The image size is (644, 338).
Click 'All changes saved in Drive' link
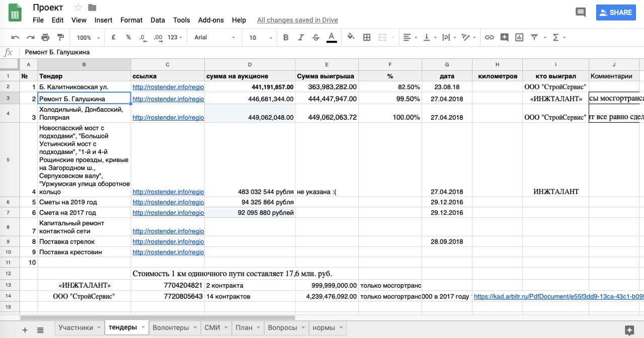pyautogui.click(x=297, y=20)
